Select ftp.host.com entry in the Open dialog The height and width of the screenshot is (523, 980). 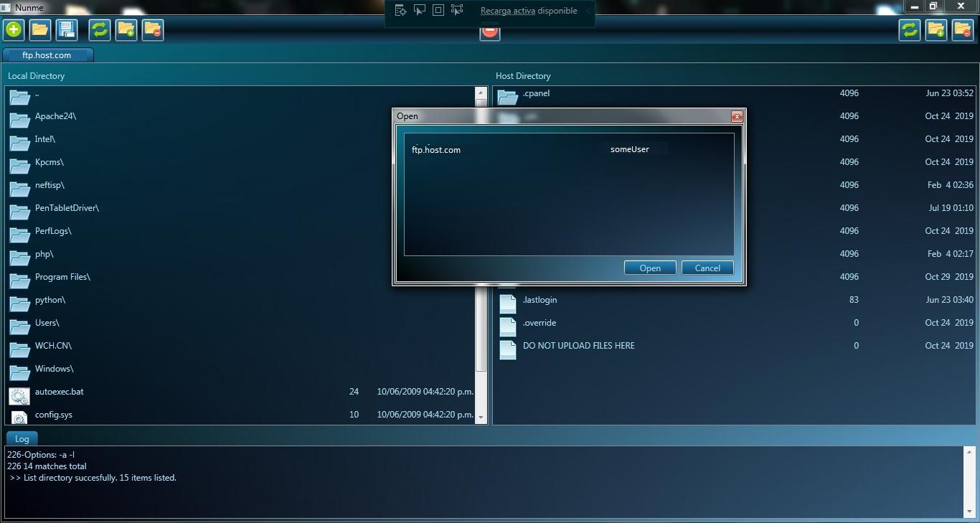436,149
